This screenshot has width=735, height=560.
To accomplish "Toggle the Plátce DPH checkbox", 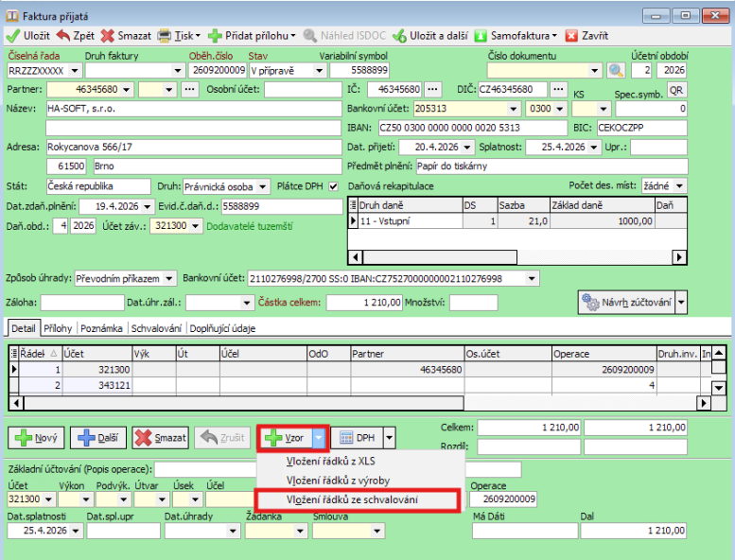I will tap(332, 185).
